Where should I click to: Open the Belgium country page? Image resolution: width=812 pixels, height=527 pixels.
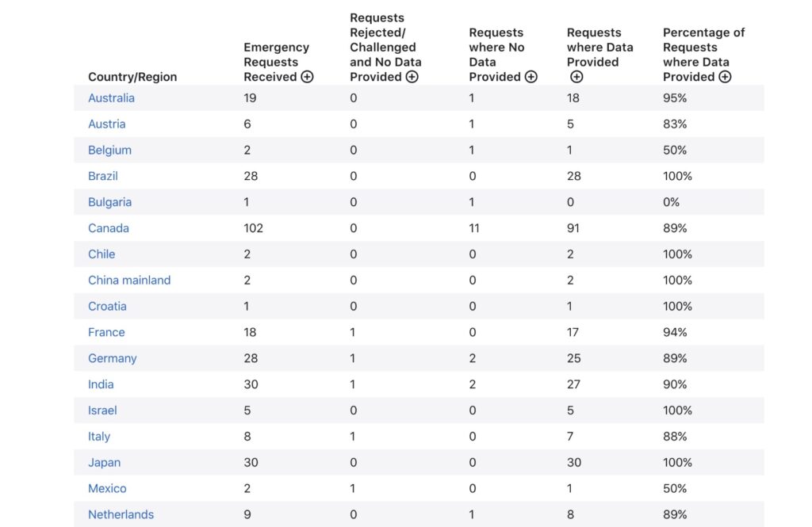tap(109, 150)
